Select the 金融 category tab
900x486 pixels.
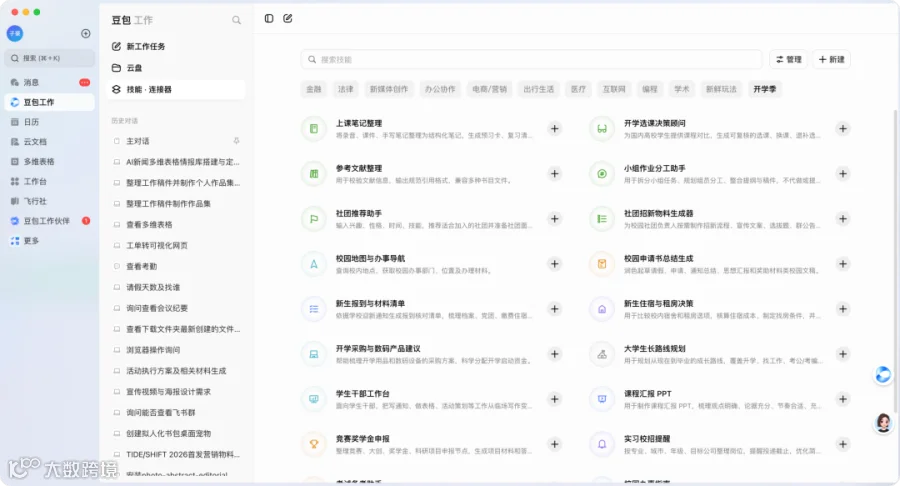point(313,89)
